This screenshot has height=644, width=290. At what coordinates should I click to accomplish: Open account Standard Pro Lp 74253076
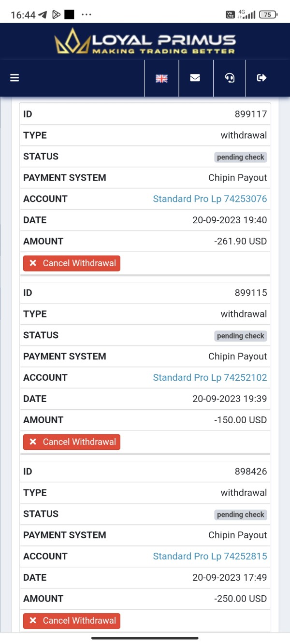(210, 199)
